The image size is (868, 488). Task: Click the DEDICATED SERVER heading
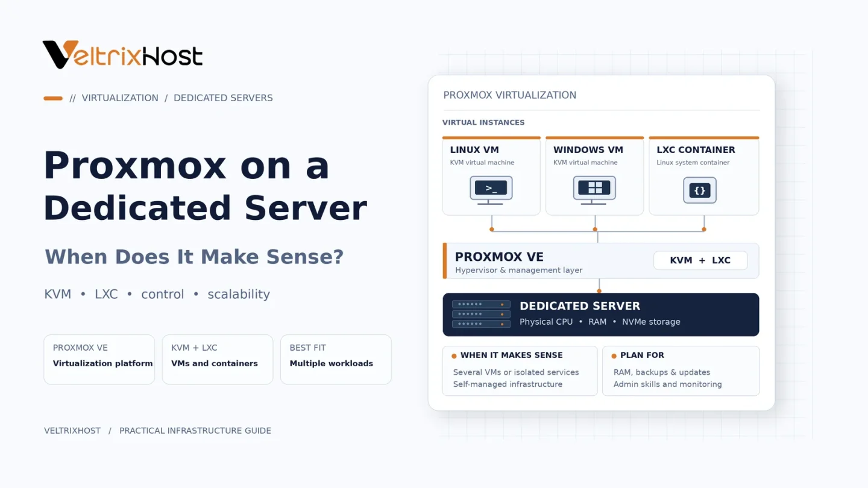[580, 306]
